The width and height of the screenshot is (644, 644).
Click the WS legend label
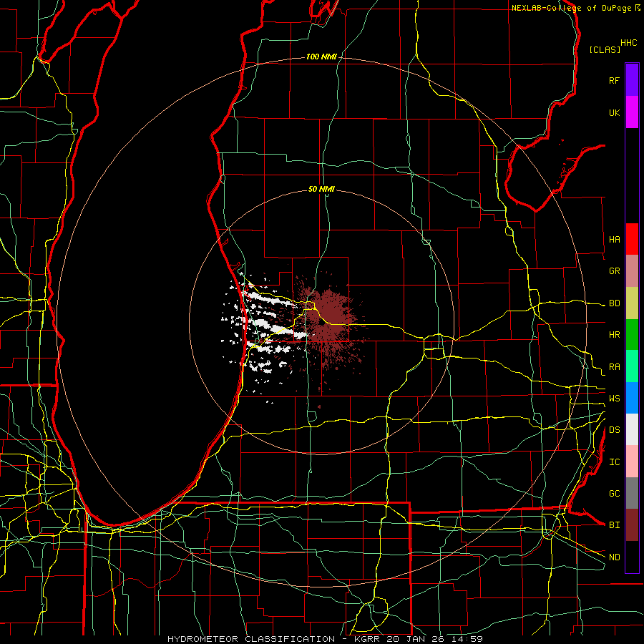tap(614, 399)
